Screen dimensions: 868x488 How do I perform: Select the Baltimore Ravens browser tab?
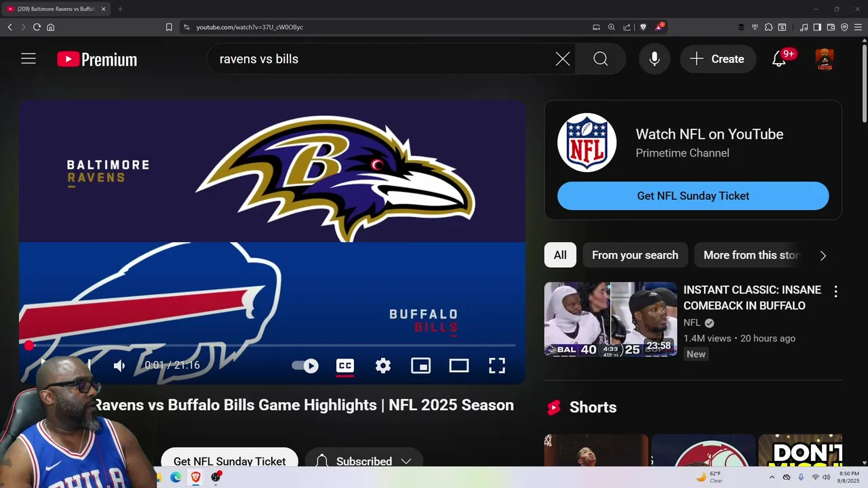click(56, 9)
